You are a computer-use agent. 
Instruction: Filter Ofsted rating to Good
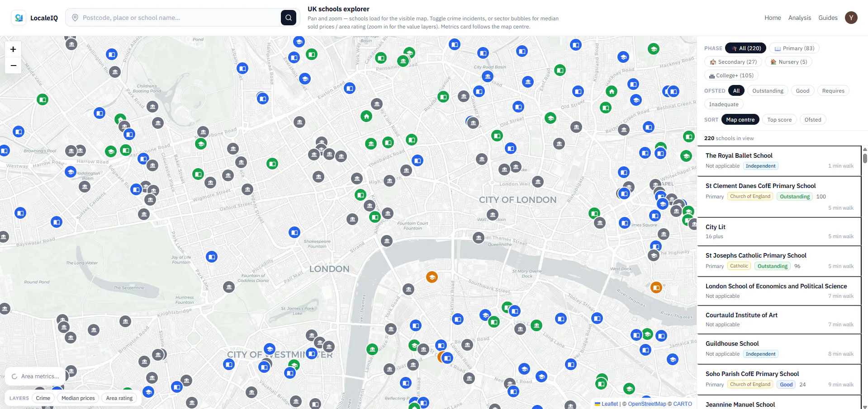pos(802,91)
